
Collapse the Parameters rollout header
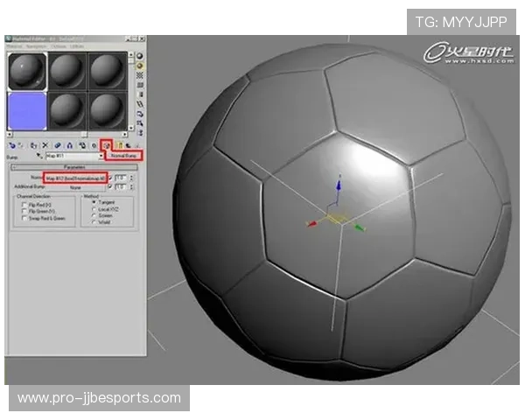[74, 167]
